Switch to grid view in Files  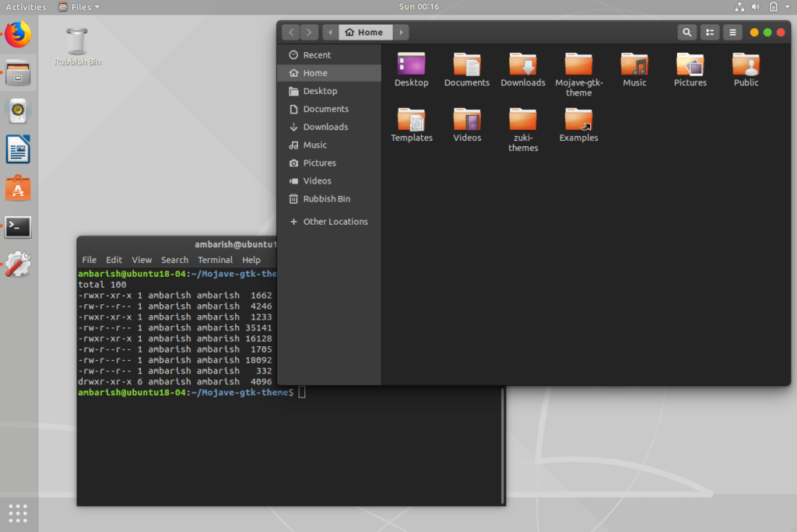click(x=709, y=32)
